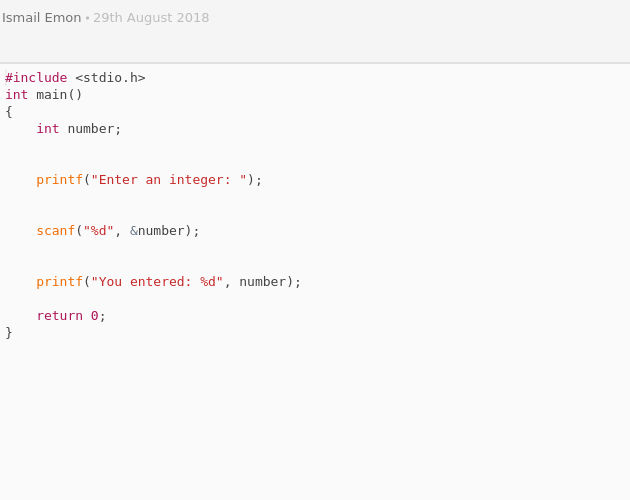Click the scanf function name
Viewport: 630px width, 500px height.
(56, 231)
